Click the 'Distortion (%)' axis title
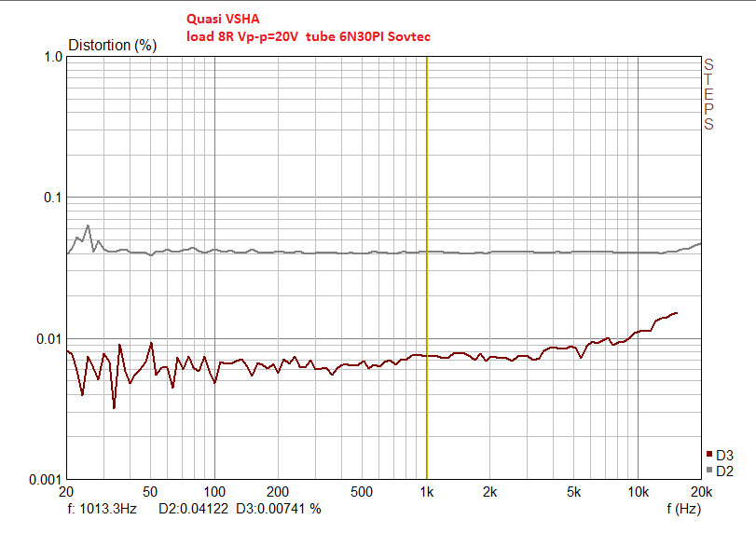This screenshot has height=533, width=756. click(x=113, y=45)
